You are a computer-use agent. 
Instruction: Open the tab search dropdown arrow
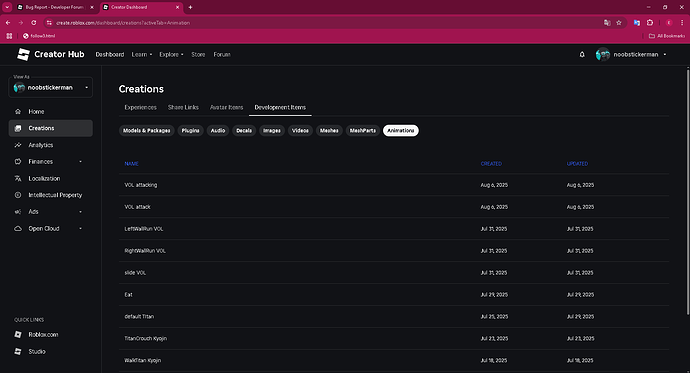point(7,7)
